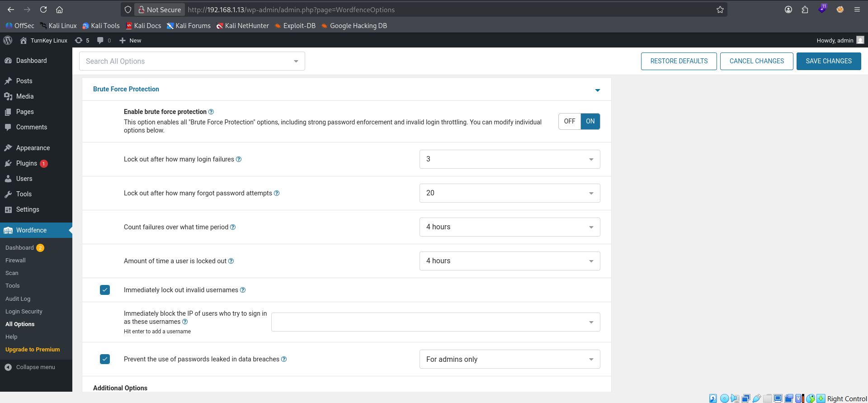This screenshot has height=403, width=868.
Task: Click the Upgrade to Premium link
Action: tap(33, 350)
